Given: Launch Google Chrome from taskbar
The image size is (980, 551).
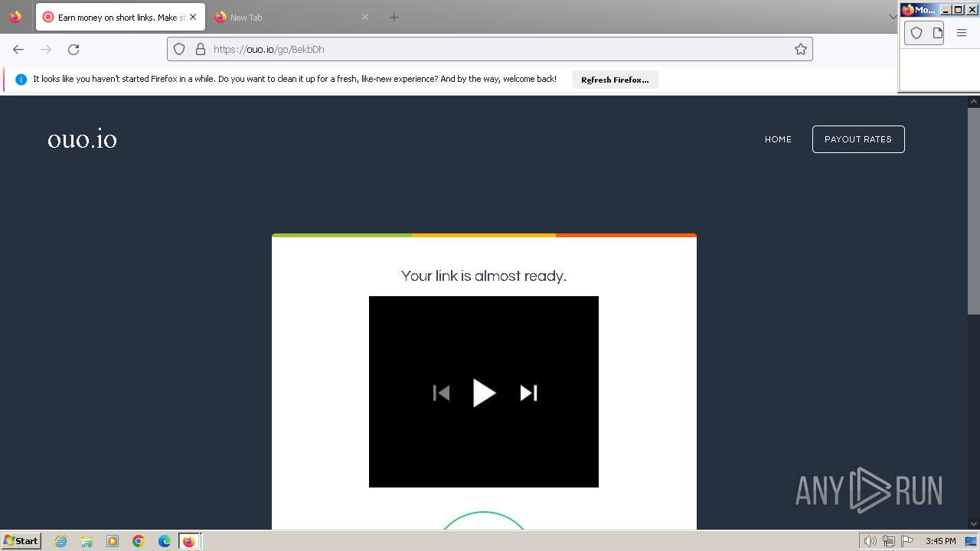Looking at the screenshot, I should (x=139, y=541).
